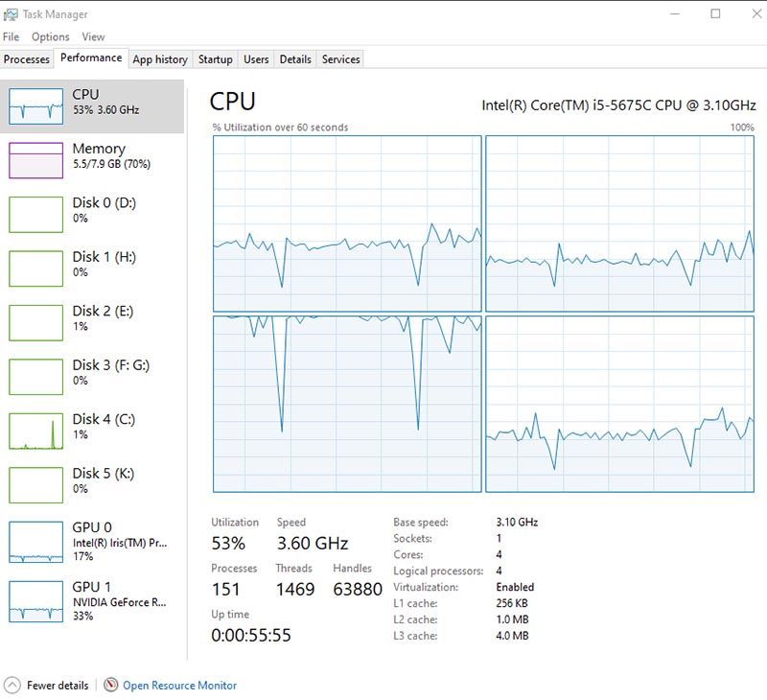Select the CPU mini graph thumbnail
The width and height of the screenshot is (767, 700).
[x=35, y=106]
